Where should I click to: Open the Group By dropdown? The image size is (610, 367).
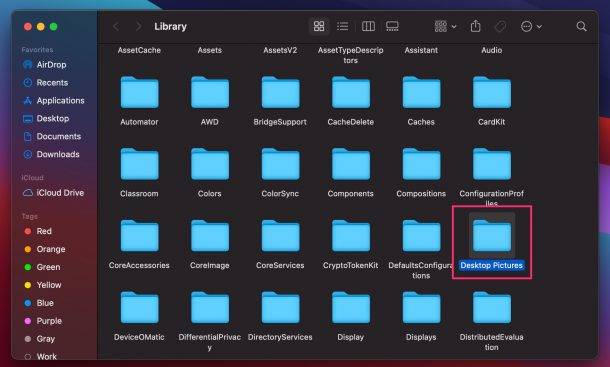(x=445, y=26)
